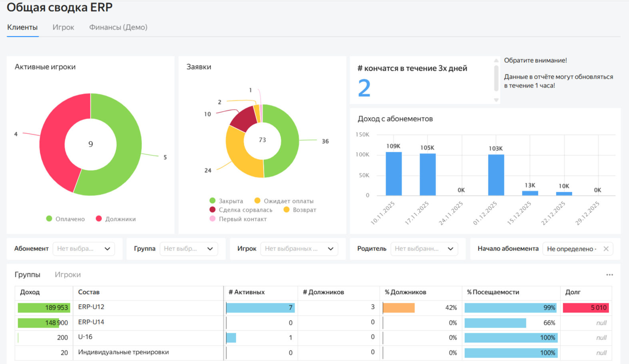Toggle the Должники legend item
The width and height of the screenshot is (629, 364).
coord(116,219)
